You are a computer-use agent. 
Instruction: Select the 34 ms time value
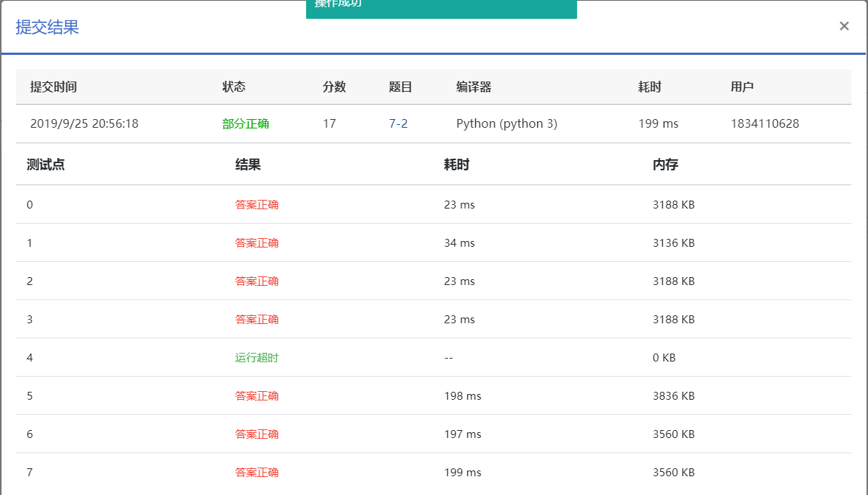tap(459, 242)
